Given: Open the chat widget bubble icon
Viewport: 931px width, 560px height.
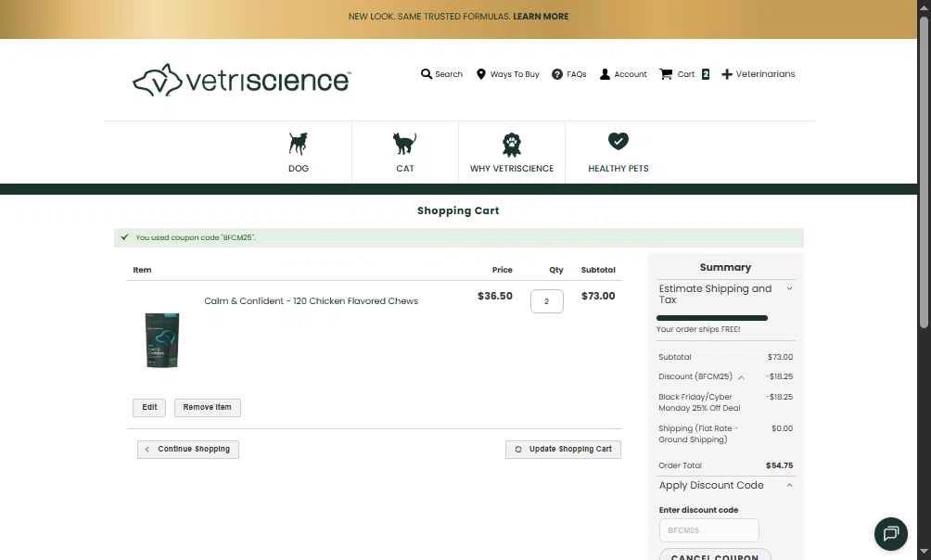Looking at the screenshot, I should coord(890,533).
